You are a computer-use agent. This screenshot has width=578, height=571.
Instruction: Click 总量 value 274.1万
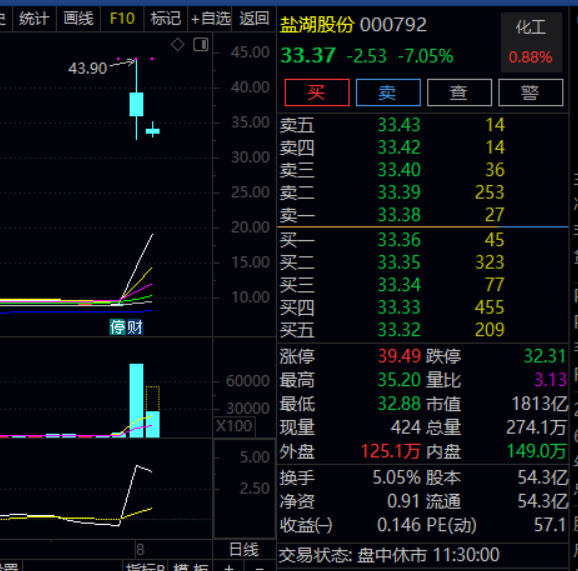point(536,428)
